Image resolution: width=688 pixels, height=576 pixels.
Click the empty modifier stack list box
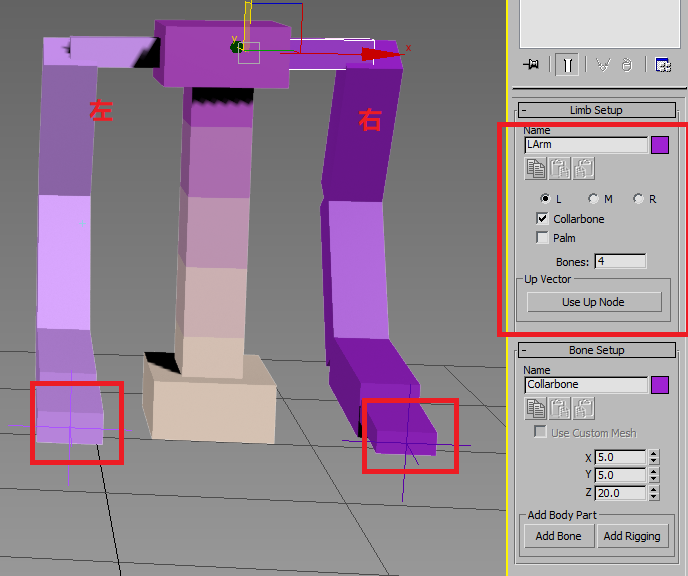(600, 23)
